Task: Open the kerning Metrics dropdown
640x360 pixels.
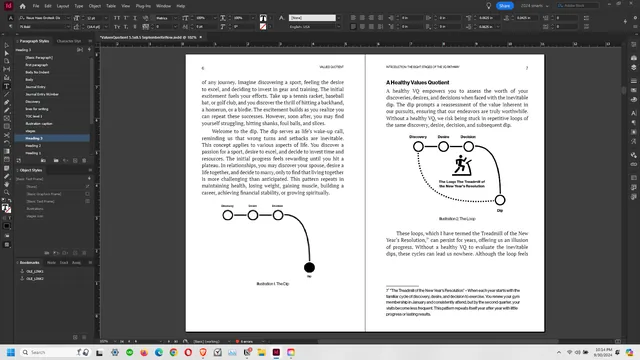Action: 175,18
